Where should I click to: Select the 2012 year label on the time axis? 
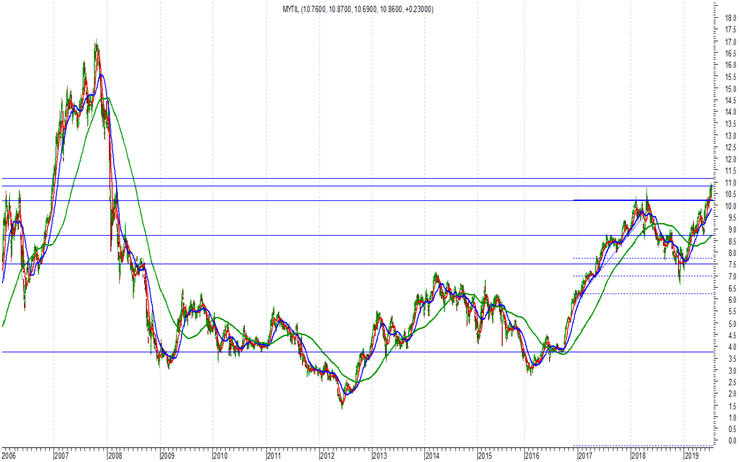click(x=327, y=456)
